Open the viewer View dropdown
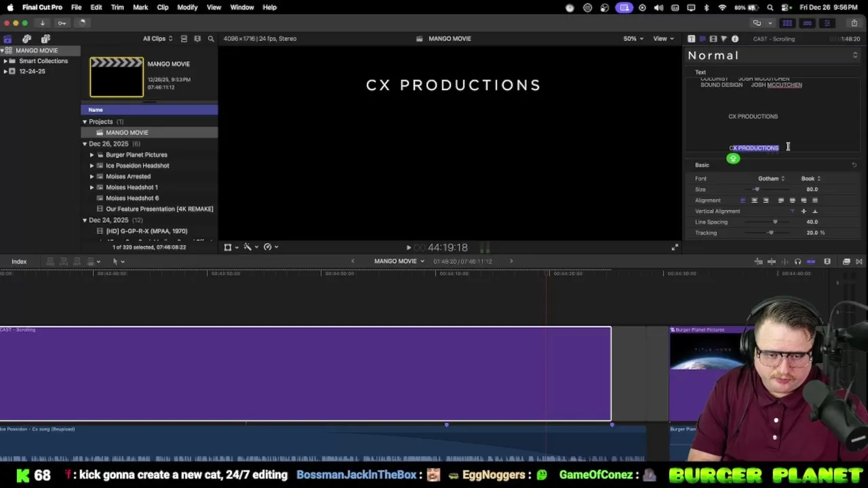Image resolution: width=868 pixels, height=488 pixels. point(663,39)
